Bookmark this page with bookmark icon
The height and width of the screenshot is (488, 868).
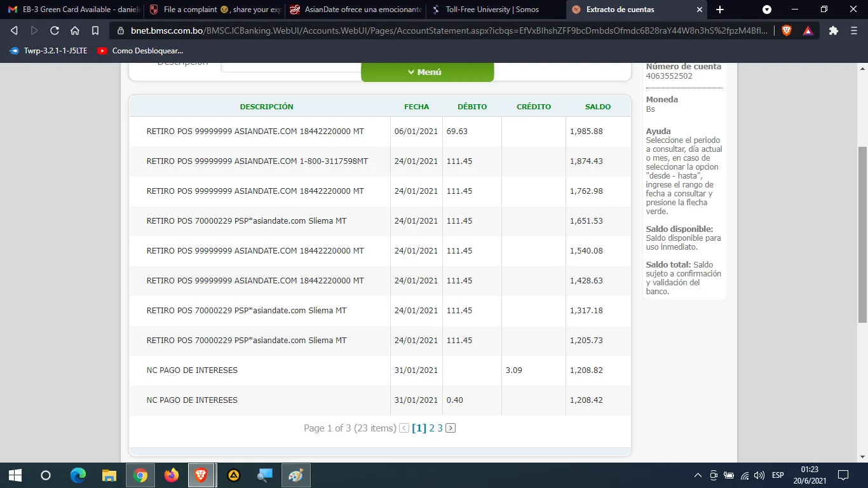coord(95,30)
